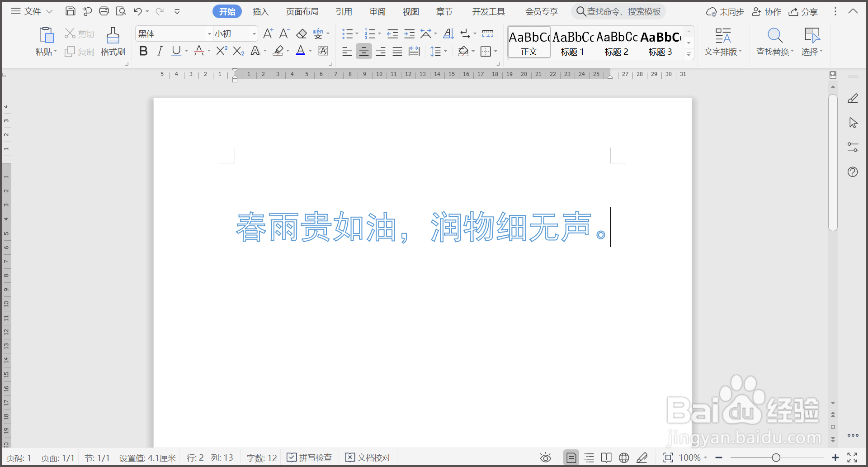Click Not Synced (未同步) button
This screenshot has width=868, height=467.
click(x=725, y=12)
